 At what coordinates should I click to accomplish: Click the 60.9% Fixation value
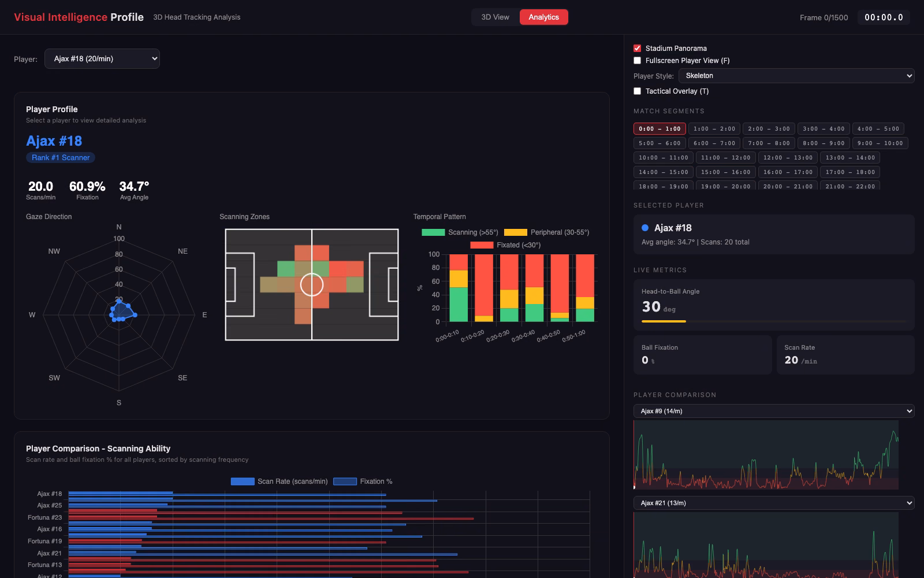(87, 187)
